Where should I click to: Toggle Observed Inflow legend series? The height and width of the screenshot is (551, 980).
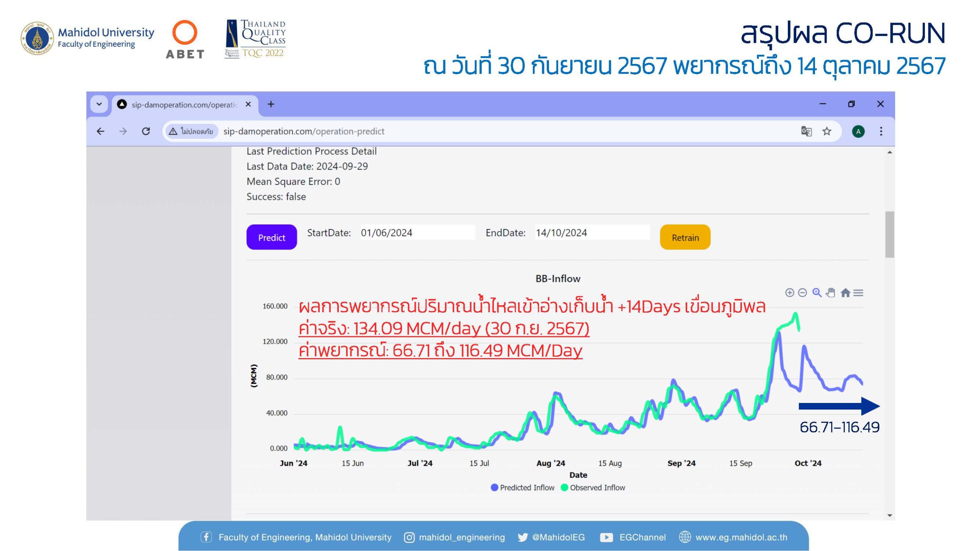(593, 487)
